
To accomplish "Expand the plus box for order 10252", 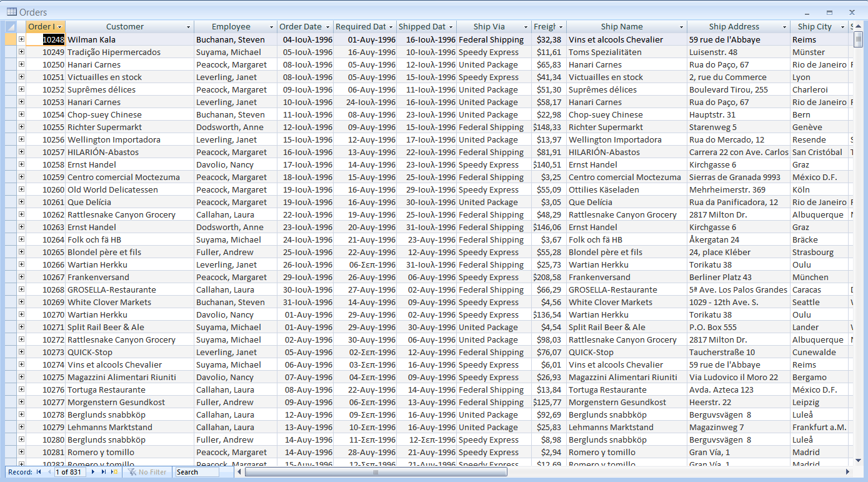I will coord(21,89).
